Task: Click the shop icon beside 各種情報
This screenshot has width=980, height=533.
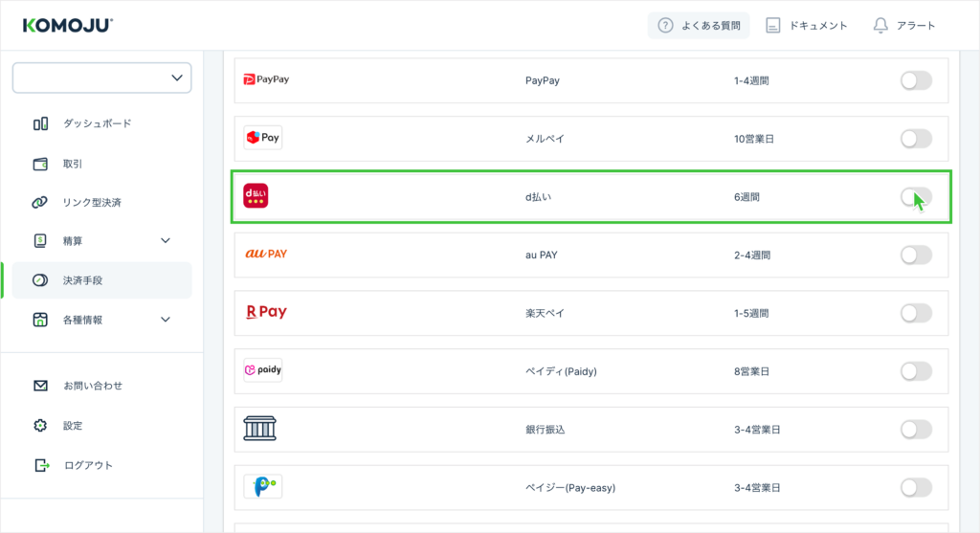Action: pos(40,320)
